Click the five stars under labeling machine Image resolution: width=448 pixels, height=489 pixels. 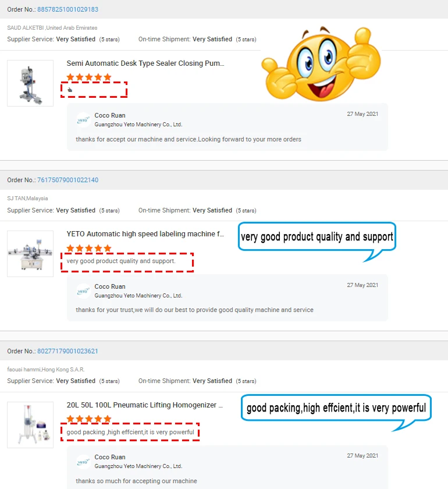(x=89, y=248)
